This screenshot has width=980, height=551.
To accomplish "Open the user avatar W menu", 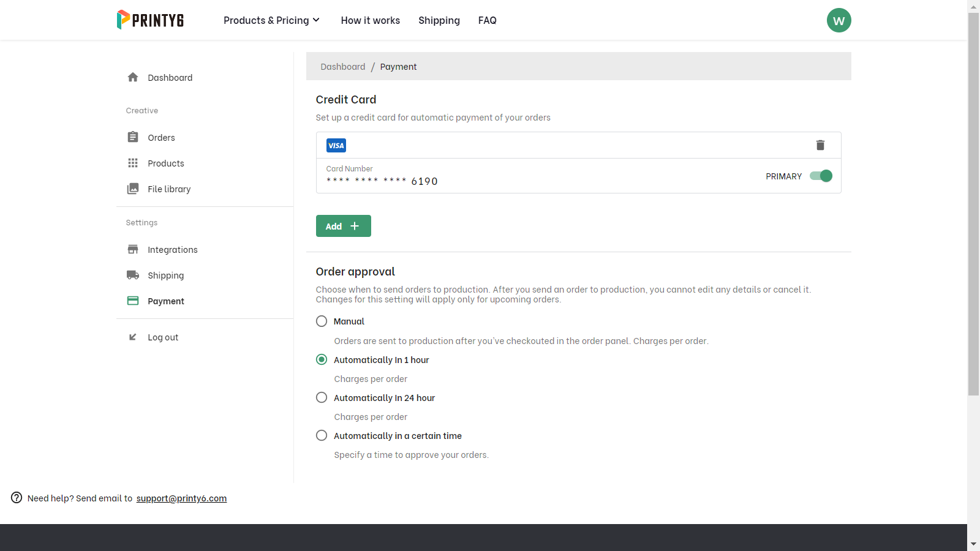I will click(839, 20).
